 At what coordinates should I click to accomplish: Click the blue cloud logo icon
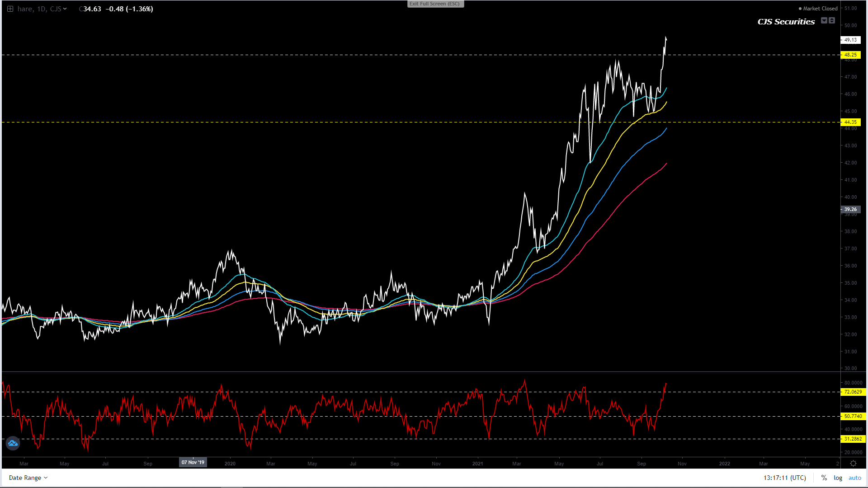(13, 443)
